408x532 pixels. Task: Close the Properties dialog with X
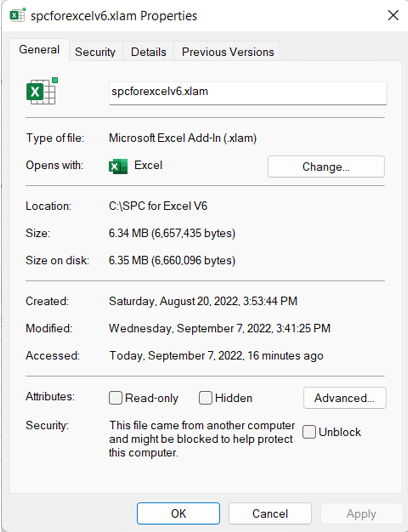tap(393, 15)
